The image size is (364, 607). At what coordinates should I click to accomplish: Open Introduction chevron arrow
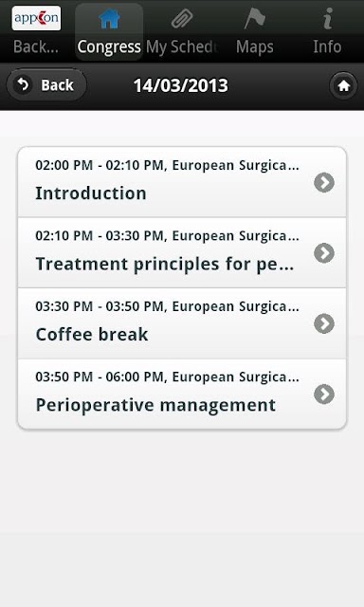(324, 182)
